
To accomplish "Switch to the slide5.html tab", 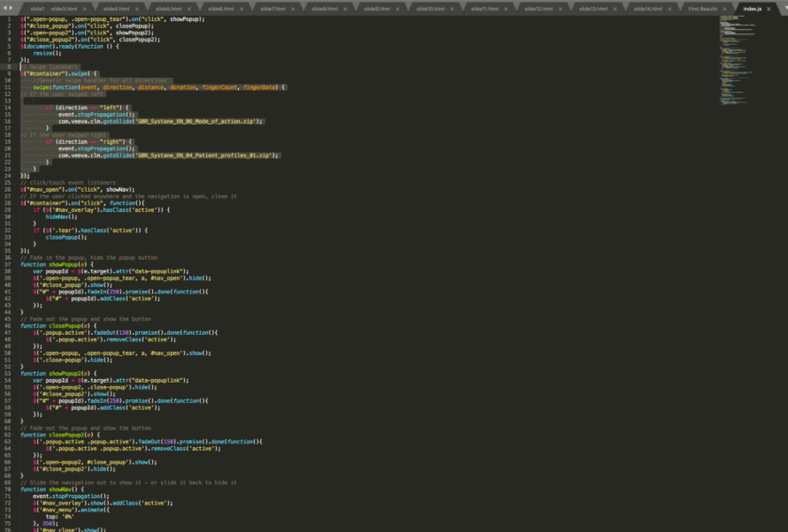I will 169,9.
